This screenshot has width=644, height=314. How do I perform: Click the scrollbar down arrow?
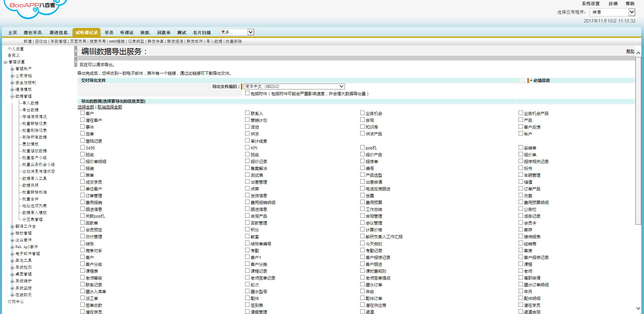(638, 308)
